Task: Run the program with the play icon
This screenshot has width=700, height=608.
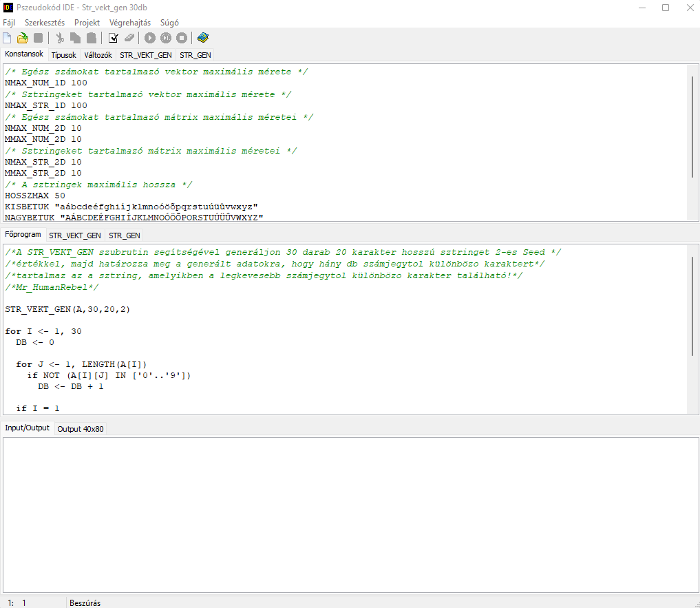Action: (150, 38)
